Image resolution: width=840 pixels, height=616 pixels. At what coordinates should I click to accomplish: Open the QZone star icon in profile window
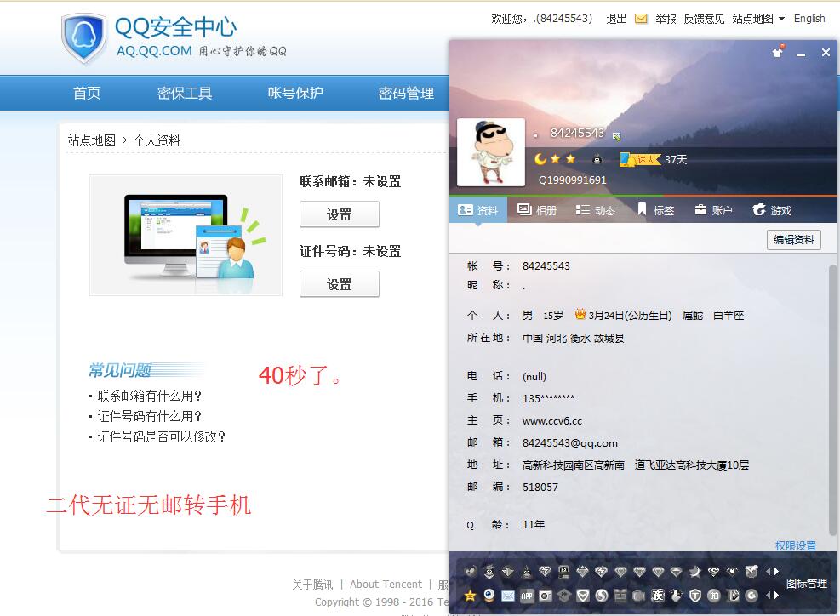coord(470,595)
